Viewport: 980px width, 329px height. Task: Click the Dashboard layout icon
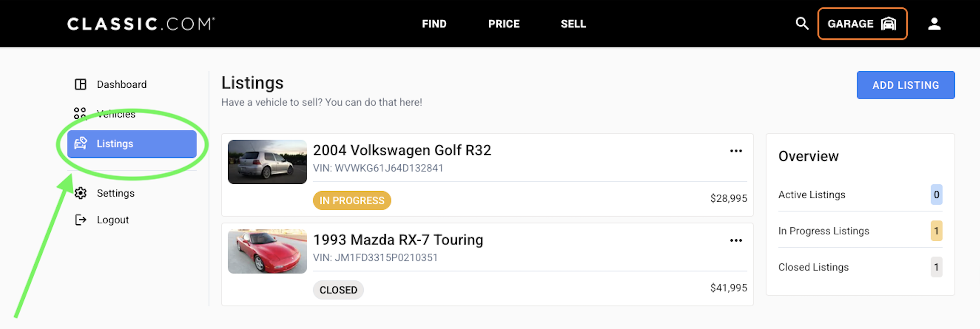pyautogui.click(x=80, y=85)
